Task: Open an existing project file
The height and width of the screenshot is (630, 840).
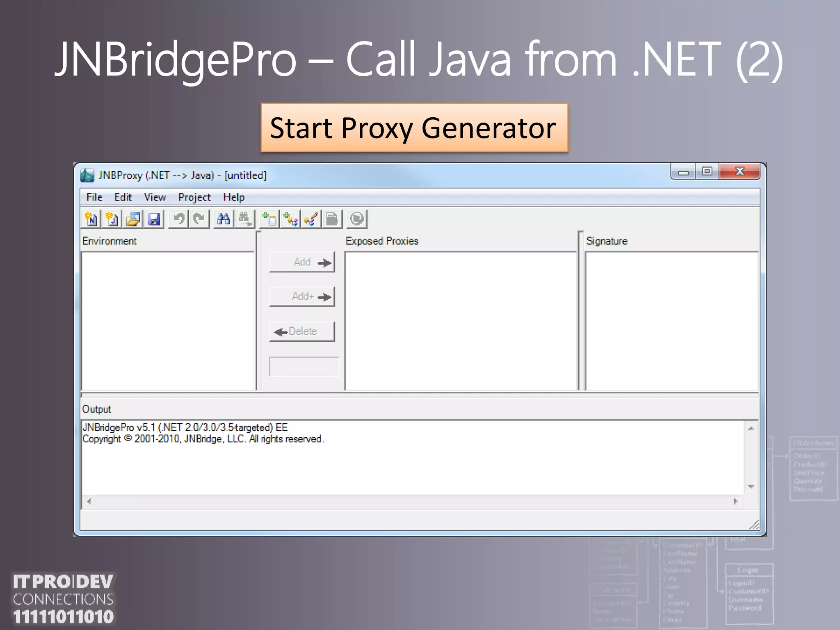Action: pyautogui.click(x=133, y=219)
